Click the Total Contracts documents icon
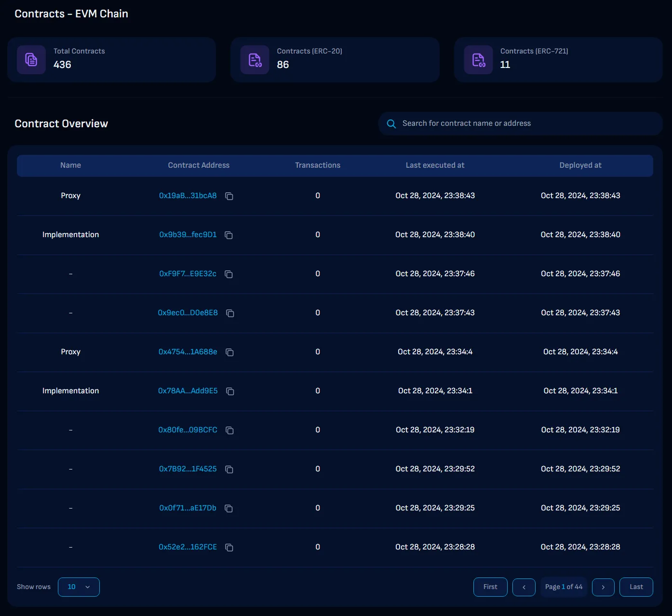Image resolution: width=672 pixels, height=616 pixels. pos(31,60)
